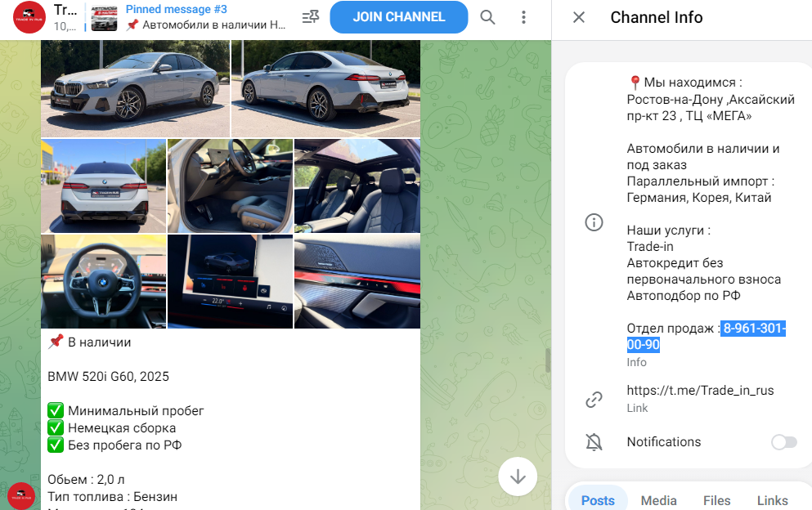This screenshot has width=812, height=510.
Task: Open the steering wheel photo
Action: pos(104,282)
